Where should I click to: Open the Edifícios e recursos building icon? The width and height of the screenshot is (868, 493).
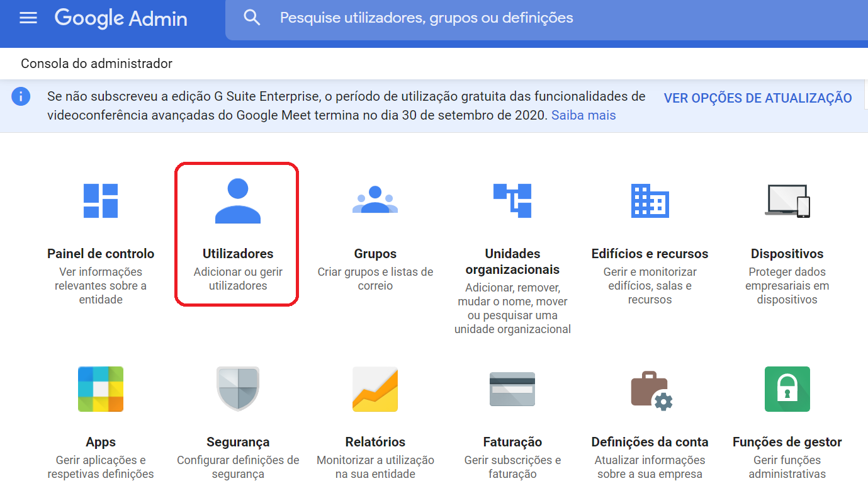coord(650,201)
